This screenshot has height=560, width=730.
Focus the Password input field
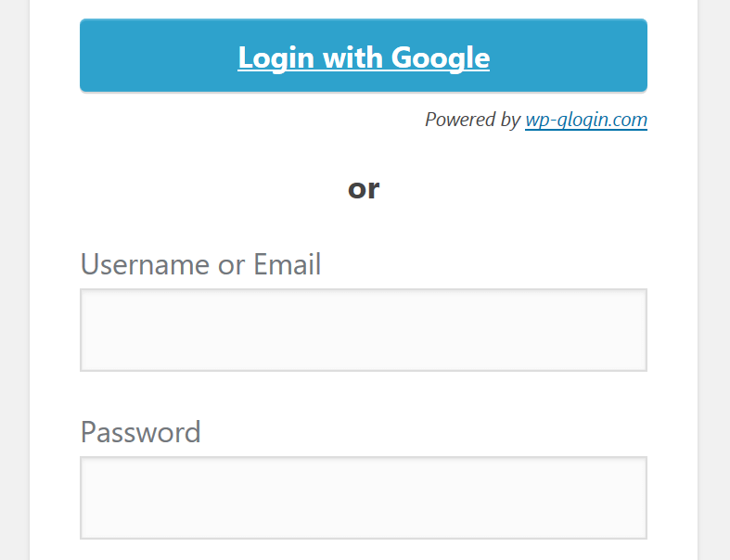coord(363,498)
